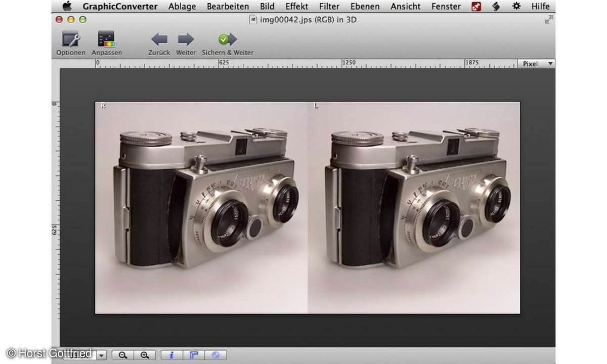
Task: Open the Hilfe menu
Action: click(541, 7)
